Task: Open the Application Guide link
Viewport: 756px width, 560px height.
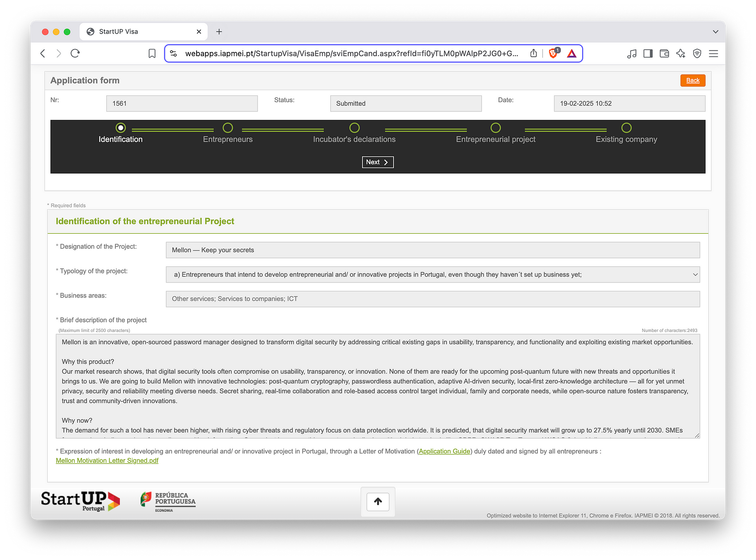Action: (x=445, y=451)
